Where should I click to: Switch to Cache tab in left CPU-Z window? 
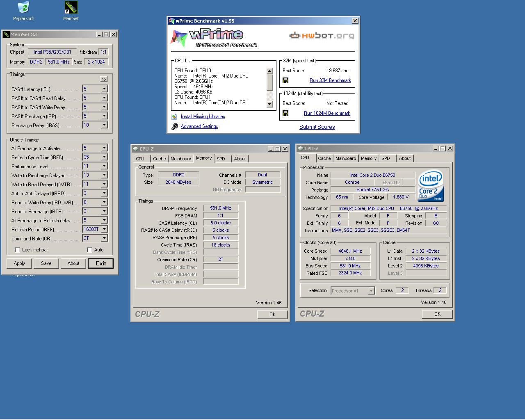click(x=160, y=159)
